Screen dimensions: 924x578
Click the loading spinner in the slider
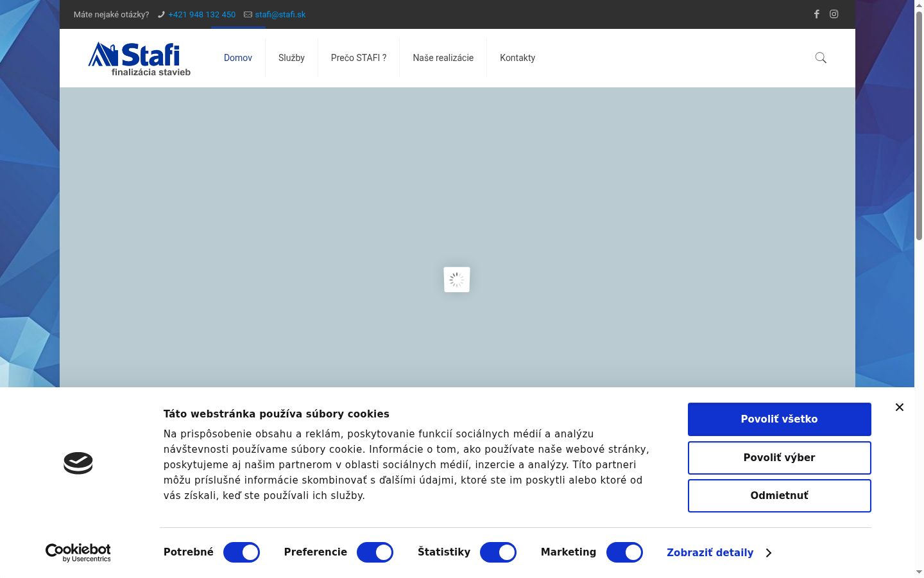pyautogui.click(x=457, y=279)
